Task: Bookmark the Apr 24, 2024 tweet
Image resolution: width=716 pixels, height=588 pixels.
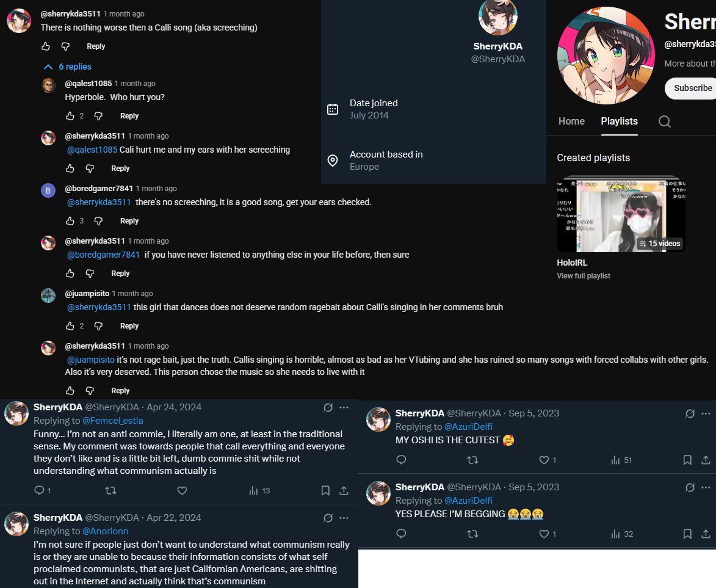Action: coord(325,491)
